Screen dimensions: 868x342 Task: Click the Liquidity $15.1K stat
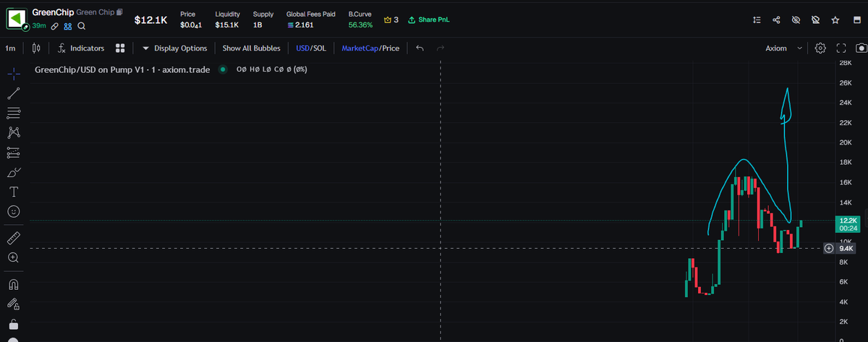tap(228, 20)
